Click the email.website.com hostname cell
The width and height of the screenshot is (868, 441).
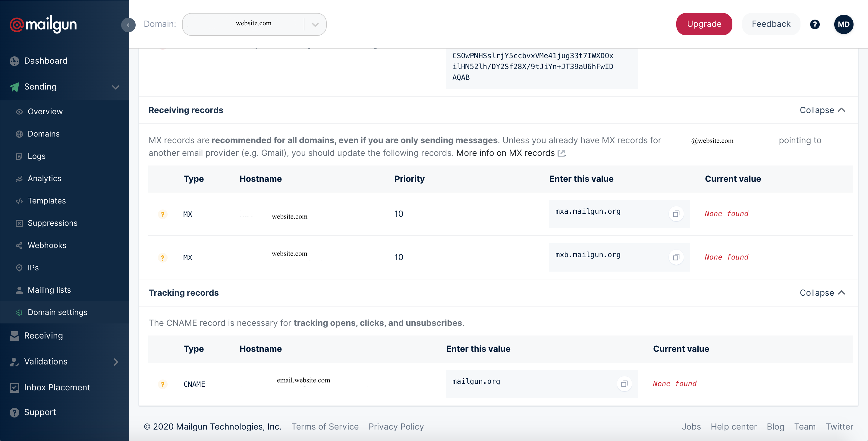(x=303, y=380)
